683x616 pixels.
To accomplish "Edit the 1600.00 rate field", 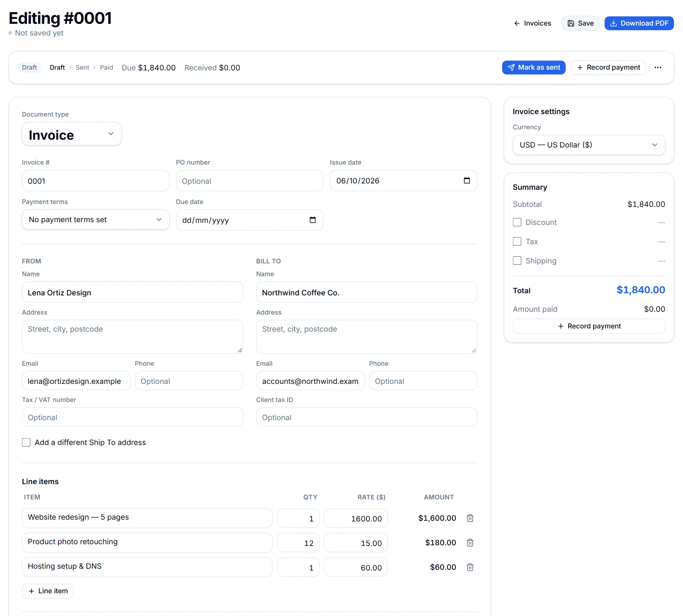I will tap(356, 519).
